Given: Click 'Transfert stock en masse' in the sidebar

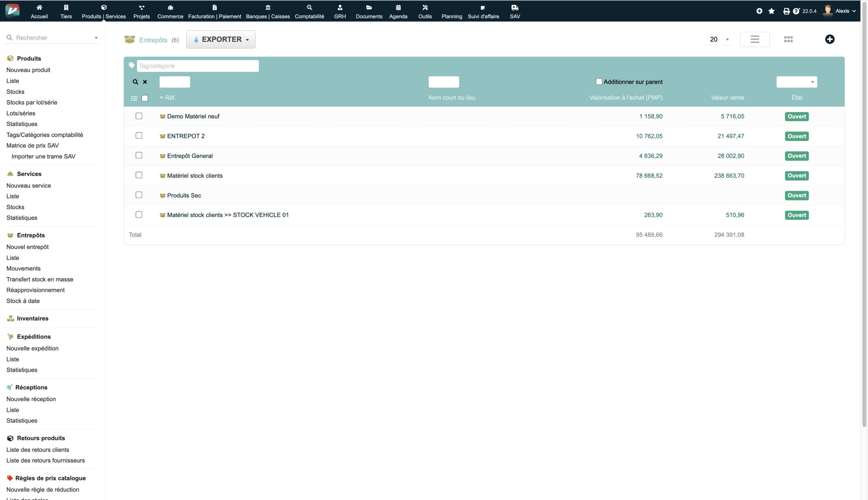Looking at the screenshot, I should (x=40, y=279).
